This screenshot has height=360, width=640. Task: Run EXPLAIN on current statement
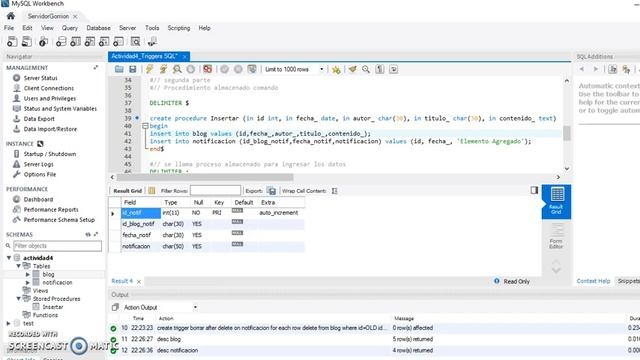[x=177, y=69]
